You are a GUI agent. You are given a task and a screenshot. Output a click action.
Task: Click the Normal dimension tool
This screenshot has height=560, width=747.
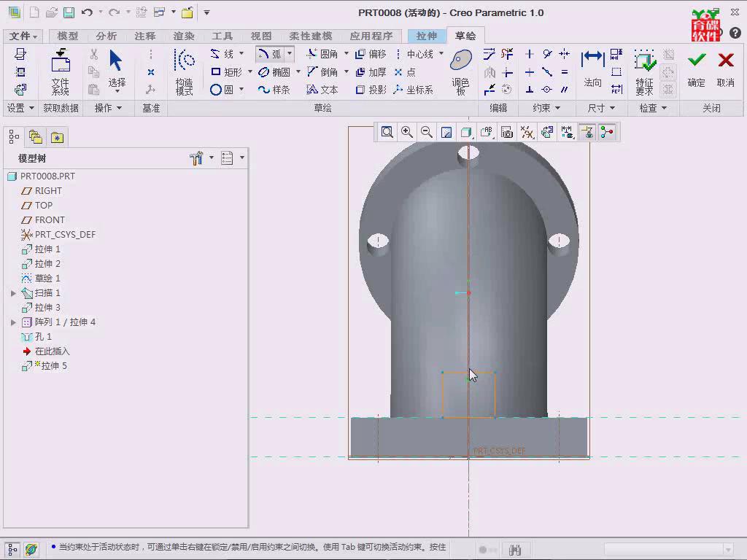pyautogui.click(x=592, y=69)
